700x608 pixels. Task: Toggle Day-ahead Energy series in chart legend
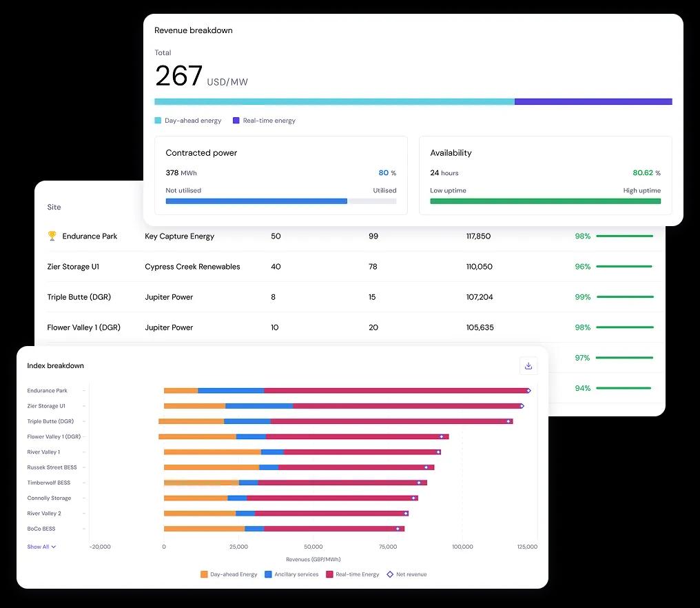pyautogui.click(x=229, y=574)
